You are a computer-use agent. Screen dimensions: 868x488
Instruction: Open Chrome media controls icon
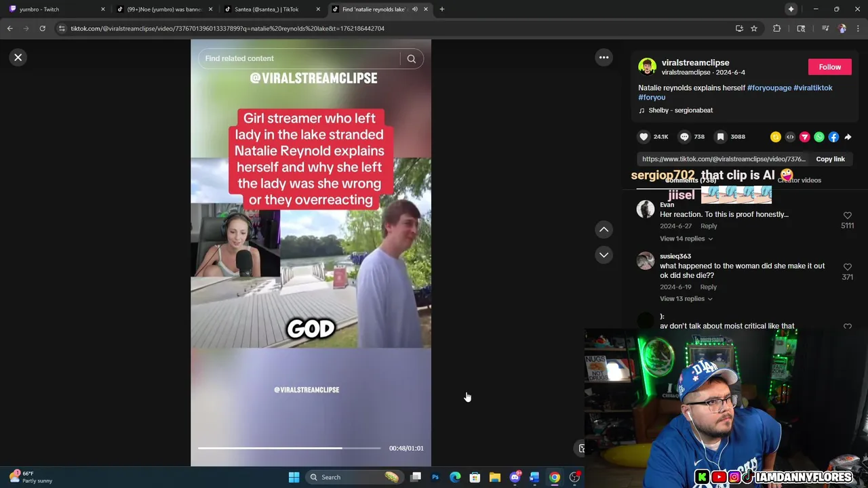(x=825, y=28)
